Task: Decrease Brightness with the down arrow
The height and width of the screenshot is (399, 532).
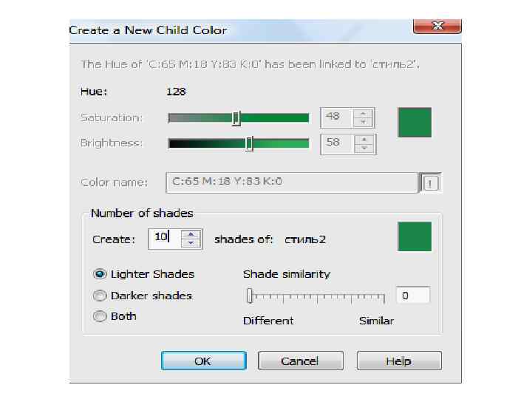Action: [x=363, y=148]
